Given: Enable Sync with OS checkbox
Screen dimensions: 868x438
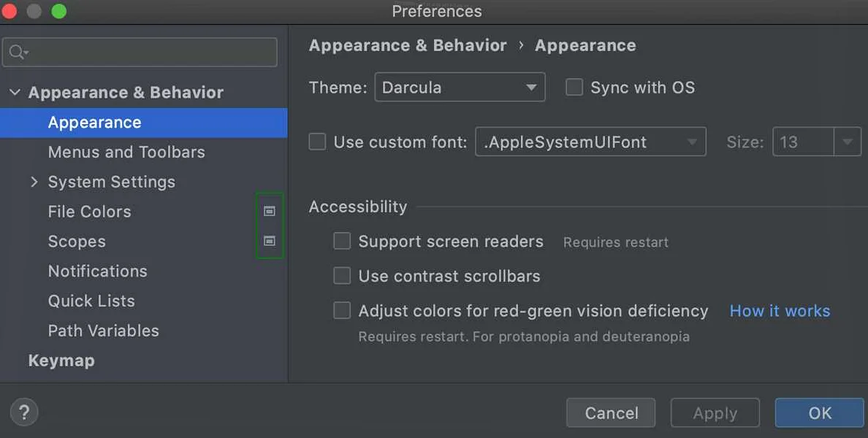Looking at the screenshot, I should tap(574, 88).
